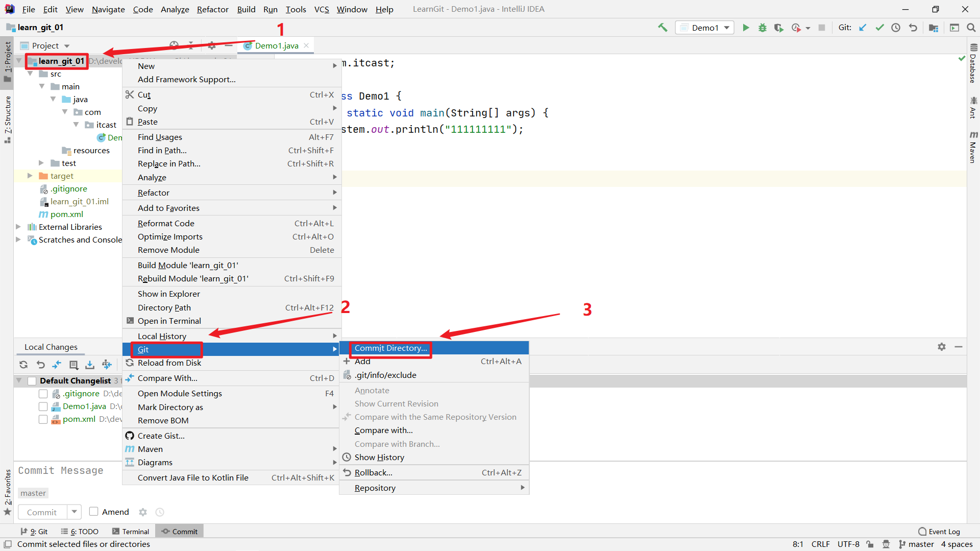Open Git Show History clock icon
This screenshot has height=551, width=980.
pos(896,28)
